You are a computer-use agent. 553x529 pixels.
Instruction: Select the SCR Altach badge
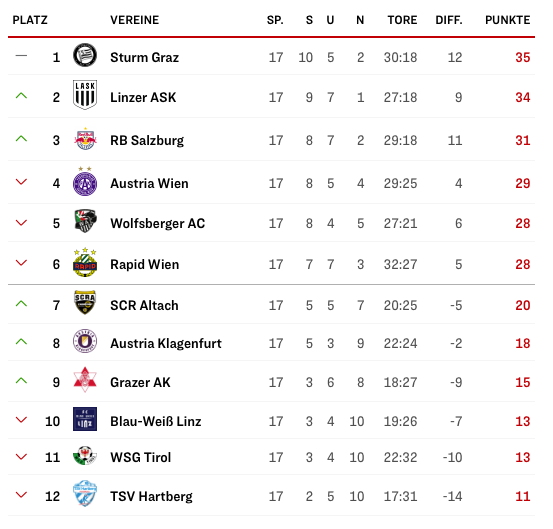pos(85,302)
